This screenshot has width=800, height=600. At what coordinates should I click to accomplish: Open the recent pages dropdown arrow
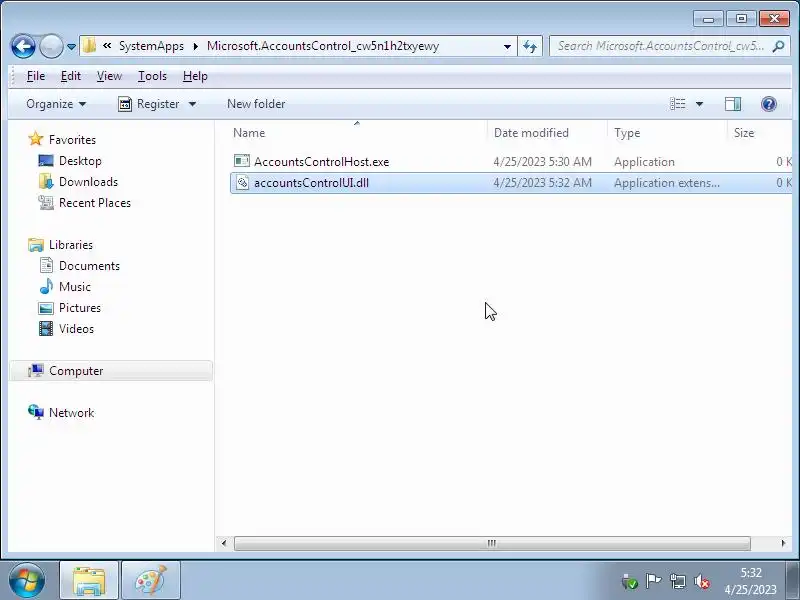[71, 47]
